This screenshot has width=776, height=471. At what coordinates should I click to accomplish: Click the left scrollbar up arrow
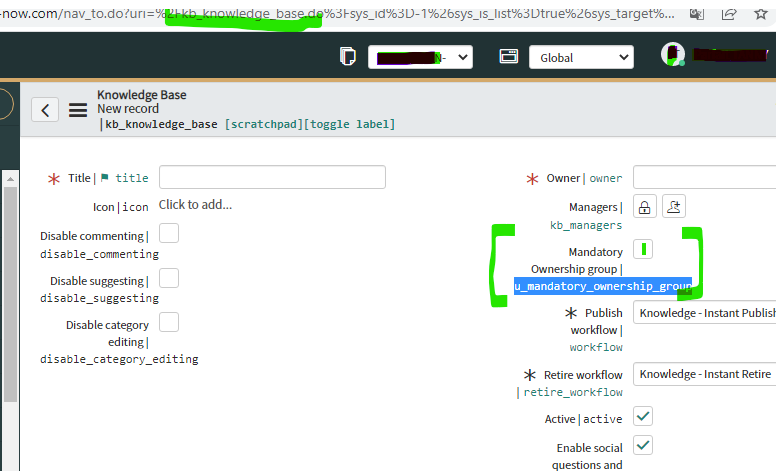coord(10,179)
